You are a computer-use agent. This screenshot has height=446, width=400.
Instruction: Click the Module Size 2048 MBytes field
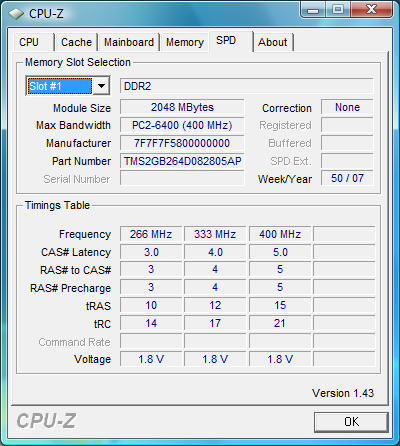(x=182, y=107)
